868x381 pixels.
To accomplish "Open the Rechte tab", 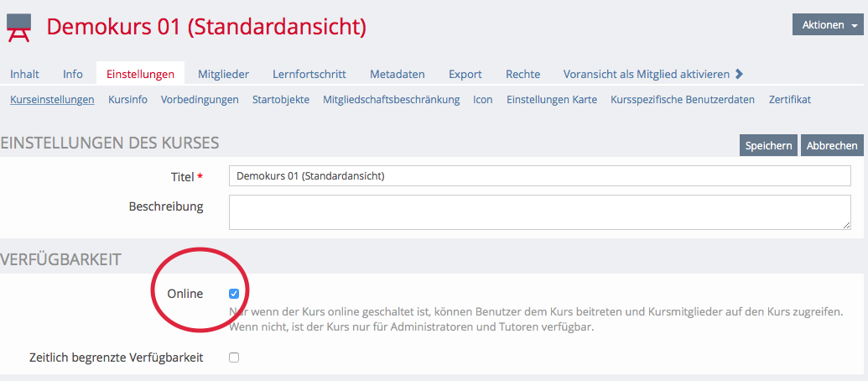I will 522,74.
